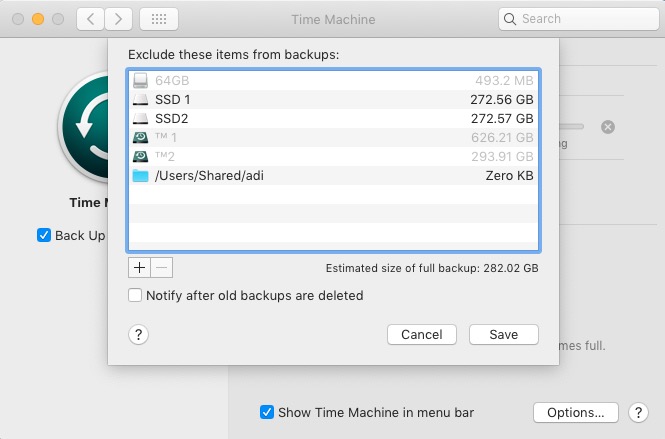Click the 293.91 GB size value
Screen dimensions: 665x439
point(502,157)
